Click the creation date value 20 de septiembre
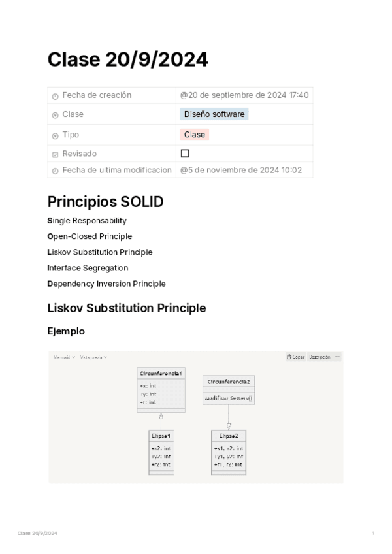 244,95
